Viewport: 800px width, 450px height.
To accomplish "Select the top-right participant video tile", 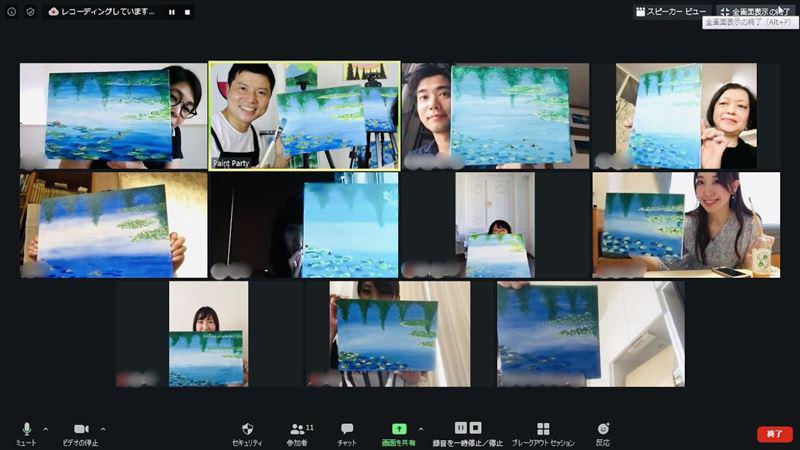I will 686,116.
